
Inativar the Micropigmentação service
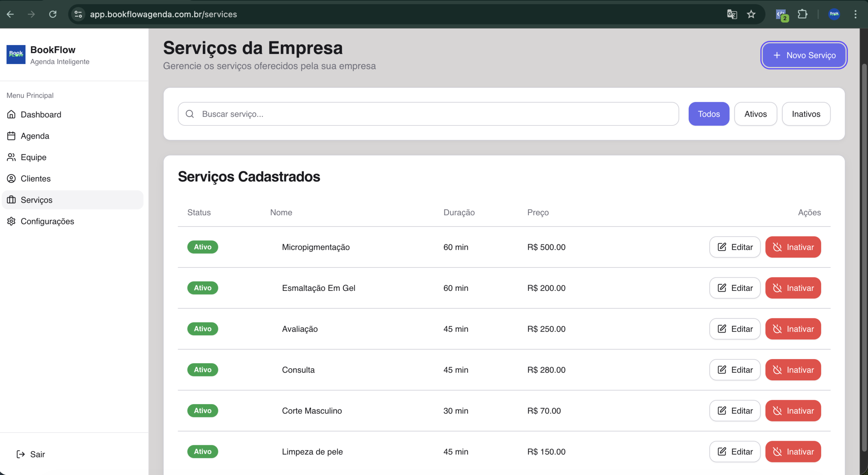[x=793, y=247]
